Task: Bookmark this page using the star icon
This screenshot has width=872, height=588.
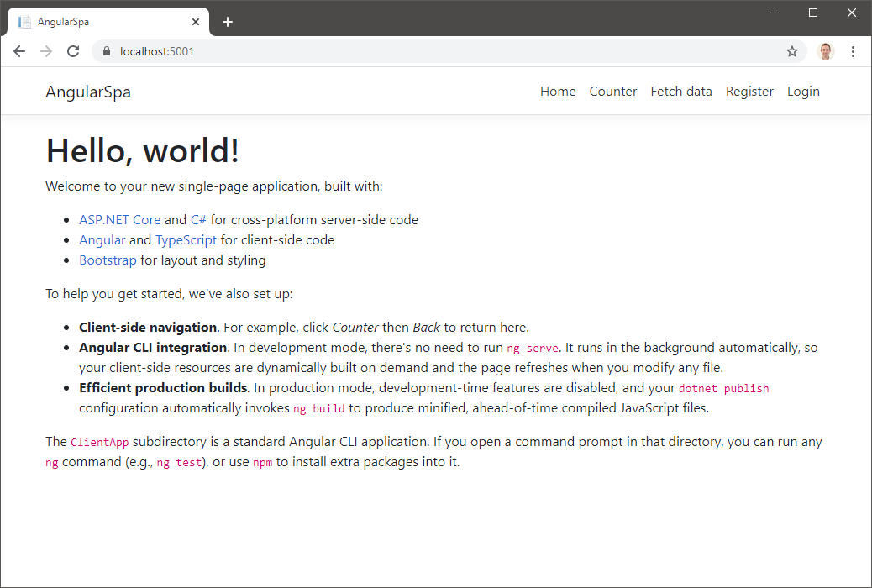Action: click(x=791, y=51)
